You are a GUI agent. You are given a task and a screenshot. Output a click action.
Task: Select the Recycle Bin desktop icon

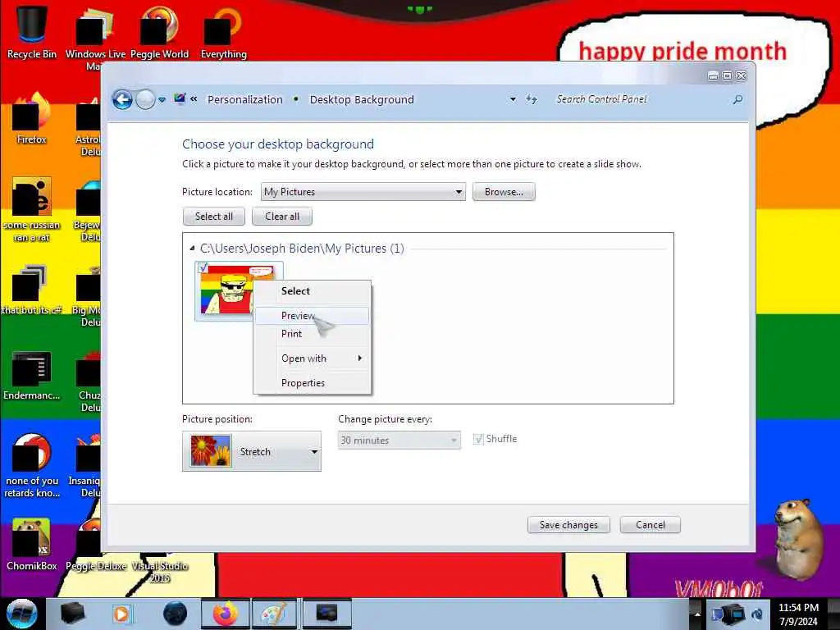pos(32,31)
